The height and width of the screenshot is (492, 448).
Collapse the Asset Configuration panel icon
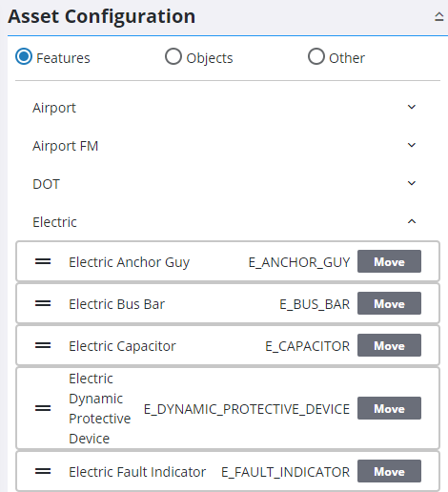point(439,16)
